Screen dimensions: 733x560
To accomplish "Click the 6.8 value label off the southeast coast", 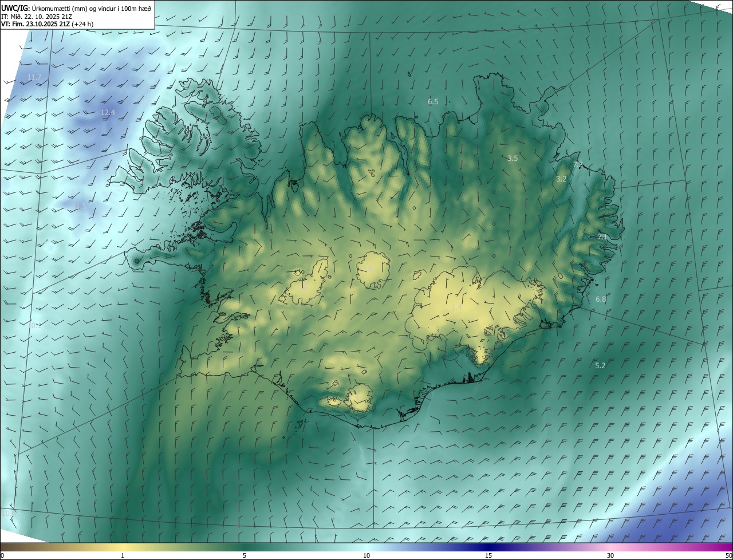I will (601, 299).
